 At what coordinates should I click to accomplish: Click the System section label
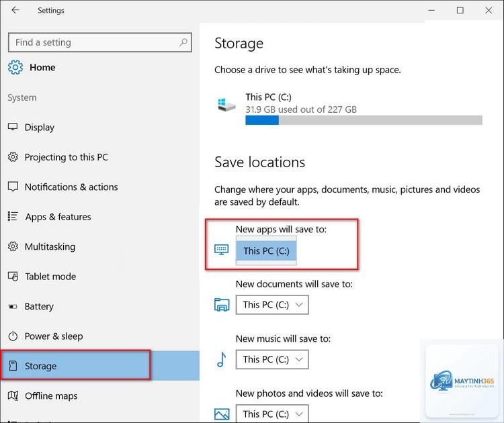[22, 97]
